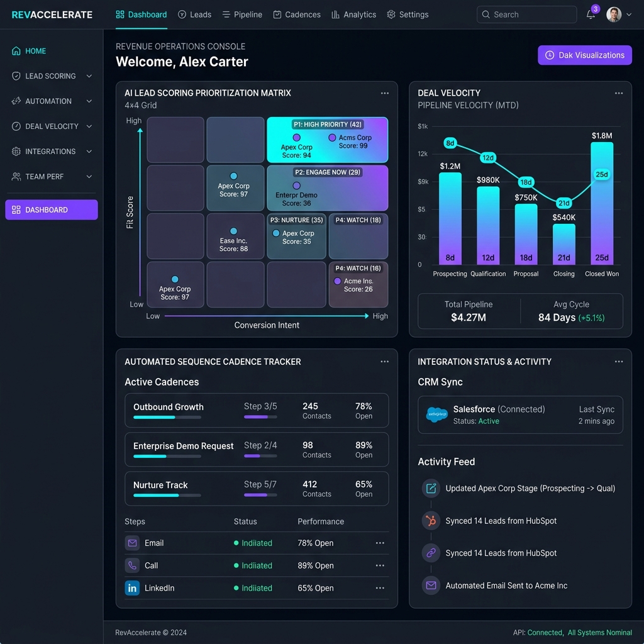Open the Outbound Growth cadence row
The image size is (644, 644).
(x=257, y=410)
